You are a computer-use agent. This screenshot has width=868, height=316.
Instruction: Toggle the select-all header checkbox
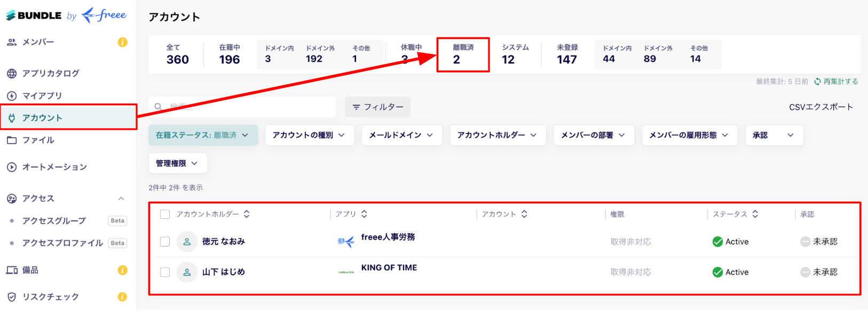coord(165,214)
